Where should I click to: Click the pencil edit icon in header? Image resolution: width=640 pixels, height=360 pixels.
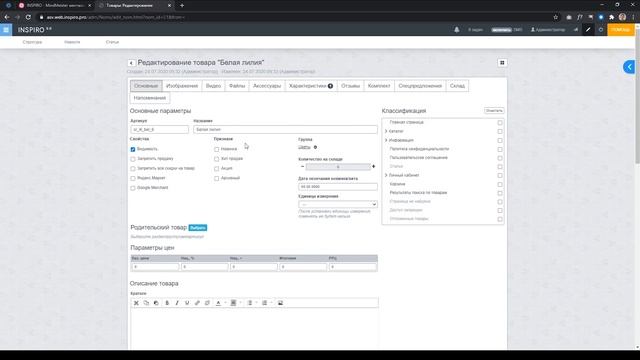click(588, 30)
